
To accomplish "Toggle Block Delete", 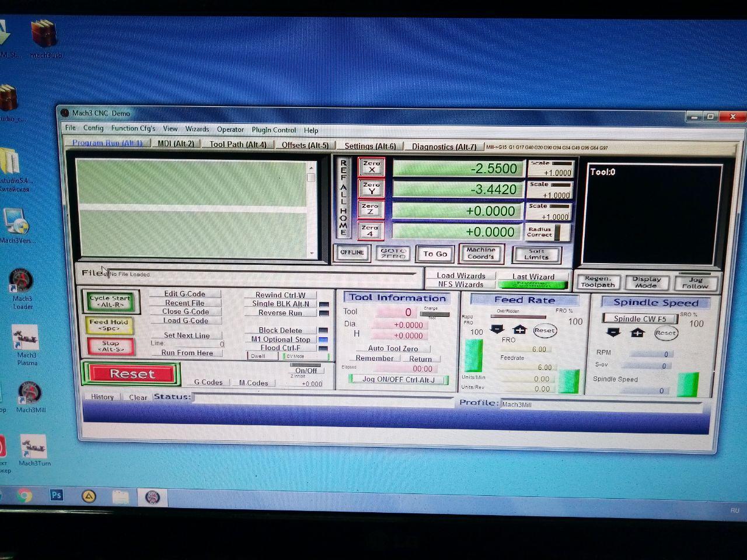I will (281, 330).
